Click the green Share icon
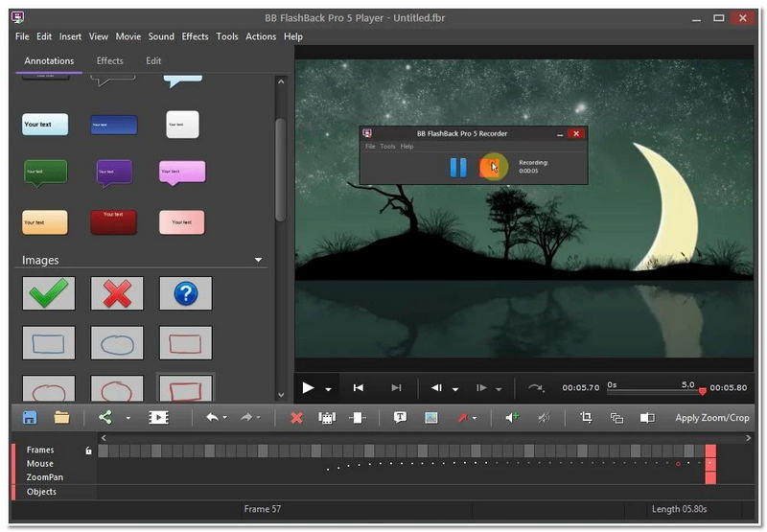 point(105,417)
